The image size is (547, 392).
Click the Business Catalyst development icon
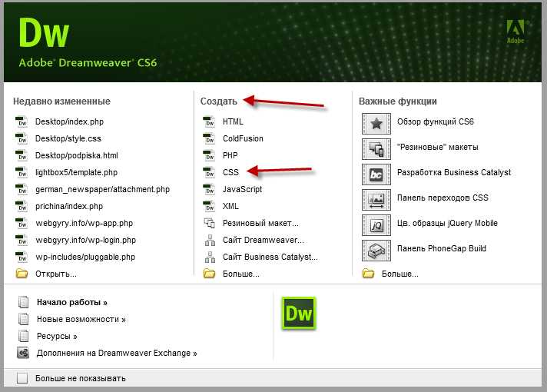[x=376, y=174]
